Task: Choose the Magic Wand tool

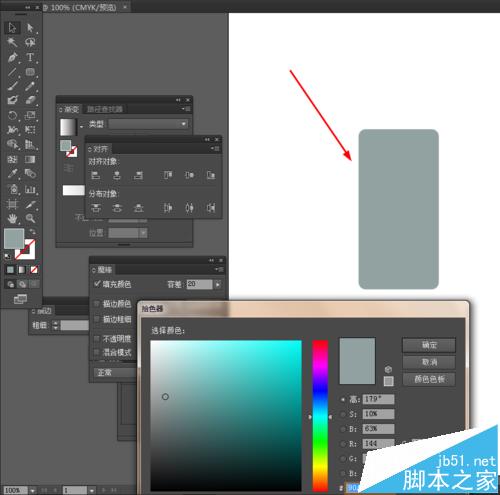Action: (12, 42)
